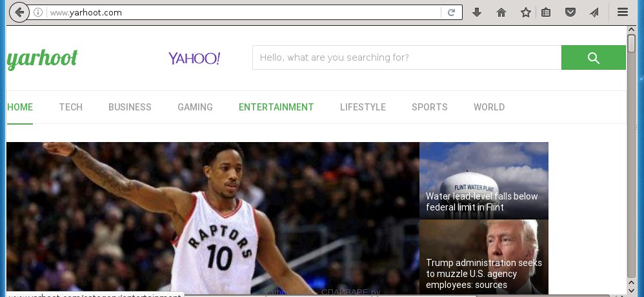Open the site information icon
644x297 pixels.
point(39,12)
